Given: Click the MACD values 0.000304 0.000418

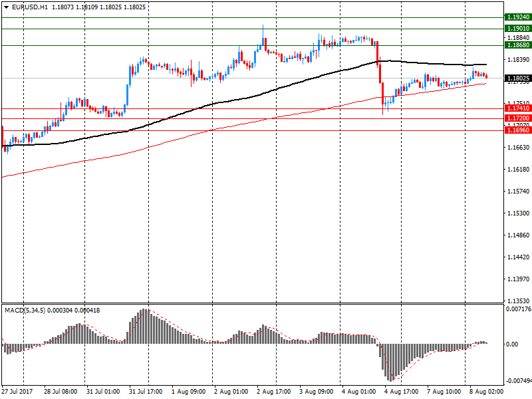Looking at the screenshot, I should coord(74,310).
